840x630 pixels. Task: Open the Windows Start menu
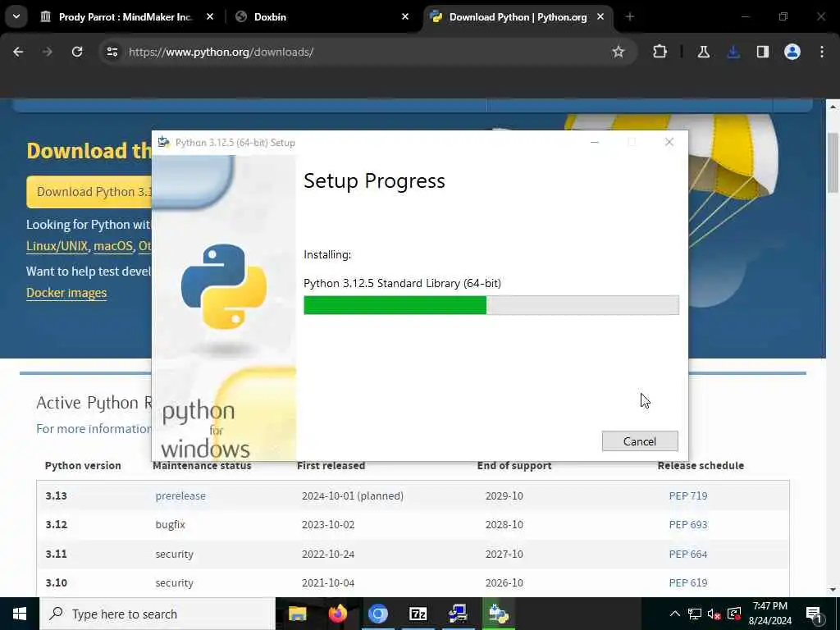(20, 614)
